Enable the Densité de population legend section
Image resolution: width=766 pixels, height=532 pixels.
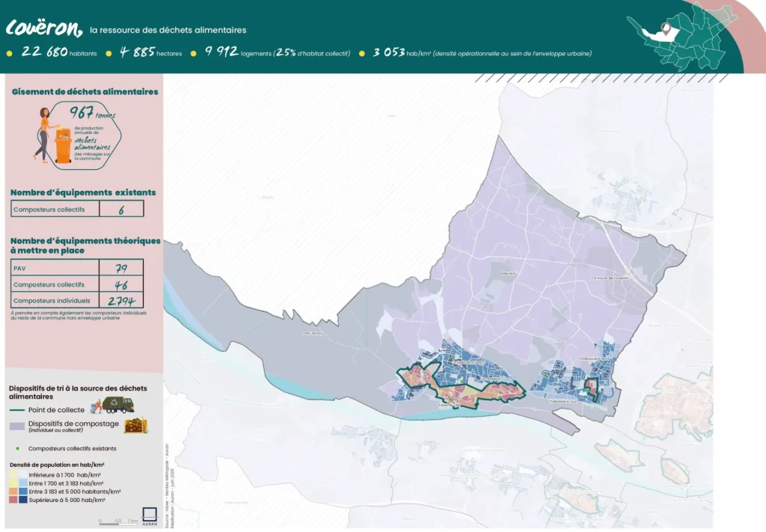point(55,464)
